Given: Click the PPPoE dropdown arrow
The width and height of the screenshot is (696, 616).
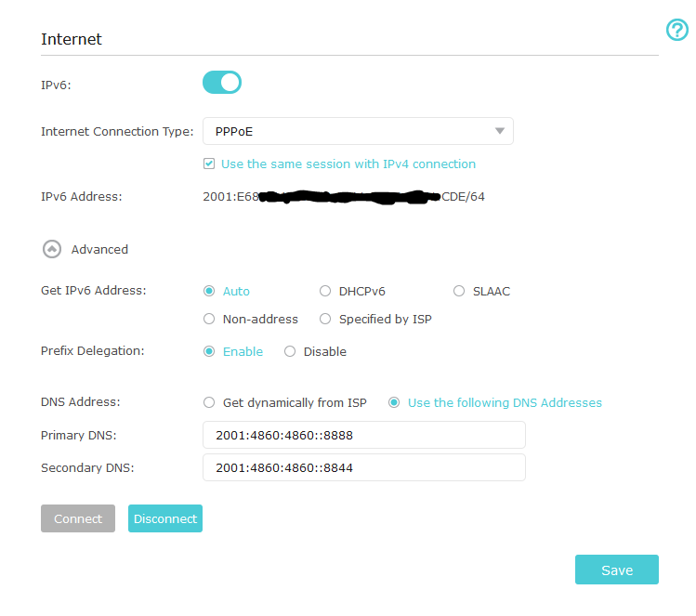Looking at the screenshot, I should [x=500, y=131].
